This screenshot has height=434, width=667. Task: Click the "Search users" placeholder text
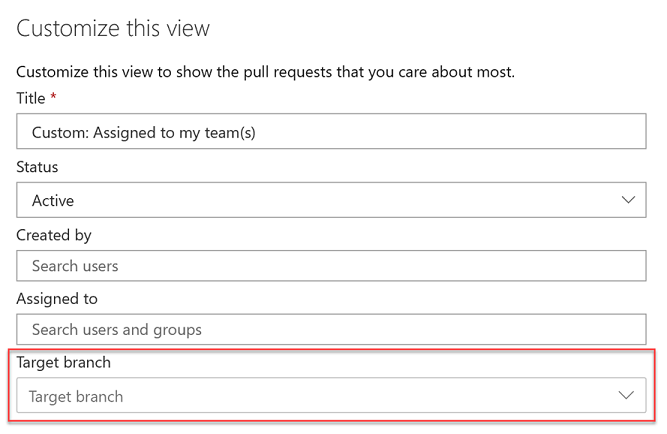(x=75, y=266)
